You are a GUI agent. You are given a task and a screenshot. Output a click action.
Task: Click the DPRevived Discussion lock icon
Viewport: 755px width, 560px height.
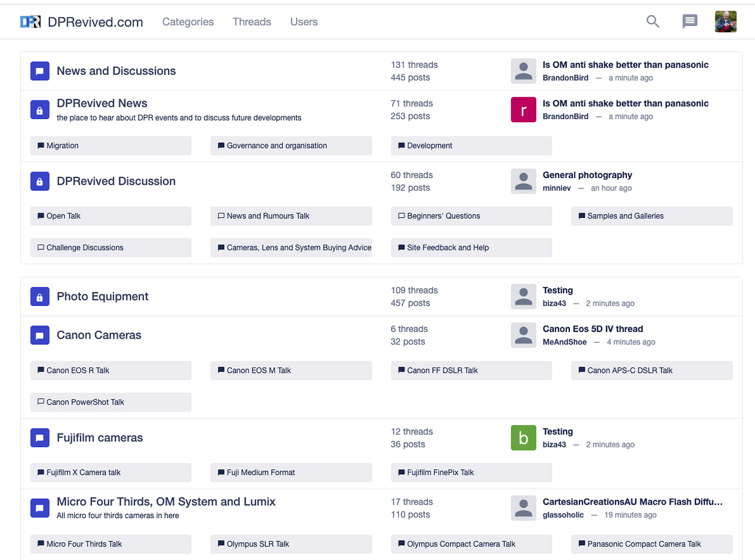click(x=40, y=181)
